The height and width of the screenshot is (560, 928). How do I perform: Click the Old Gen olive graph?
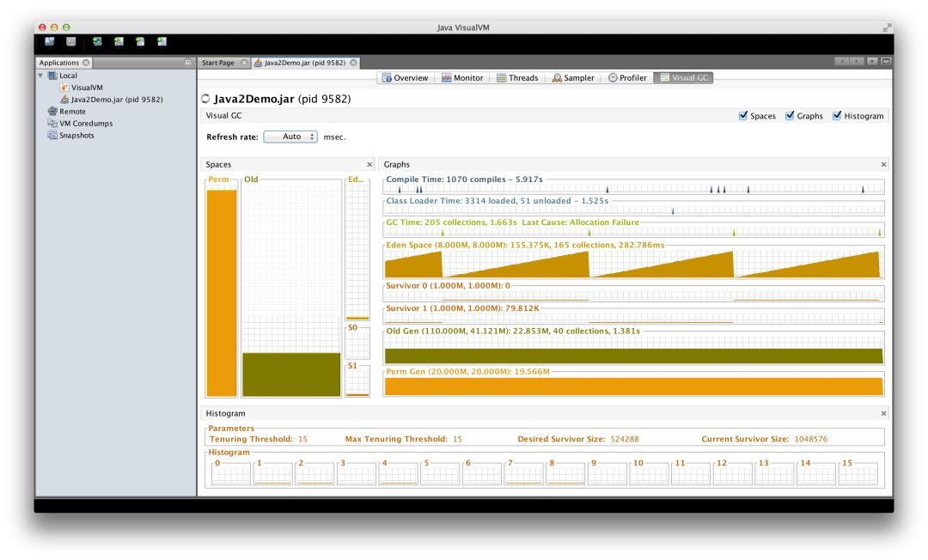point(633,349)
